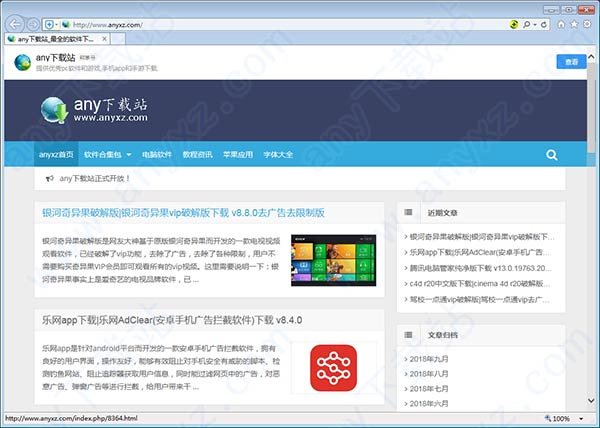Open recent article c4d r20中文版下载 in sidebar
Image resolution: width=600 pixels, height=428 pixels.
[479, 284]
